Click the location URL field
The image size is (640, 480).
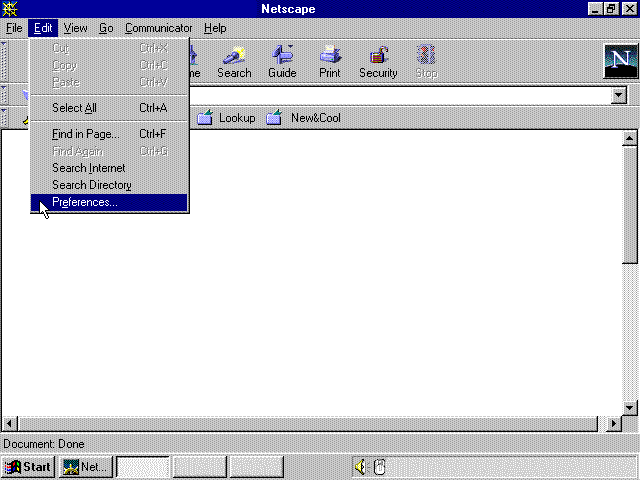click(x=400, y=96)
